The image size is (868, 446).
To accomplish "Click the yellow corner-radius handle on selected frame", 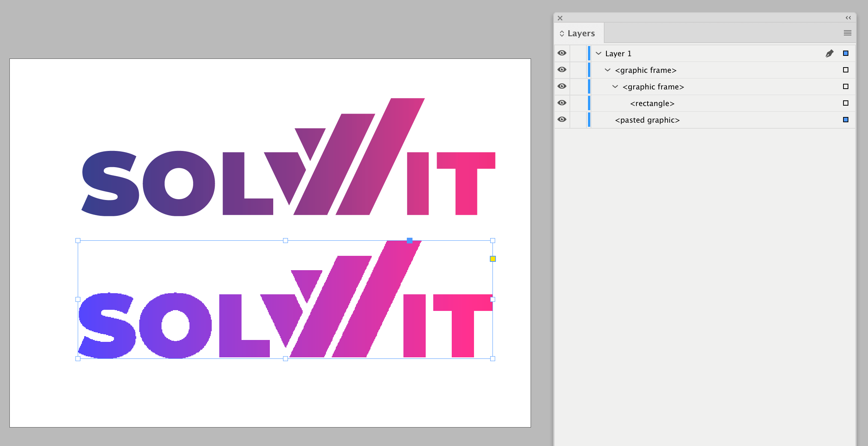I will click(493, 259).
